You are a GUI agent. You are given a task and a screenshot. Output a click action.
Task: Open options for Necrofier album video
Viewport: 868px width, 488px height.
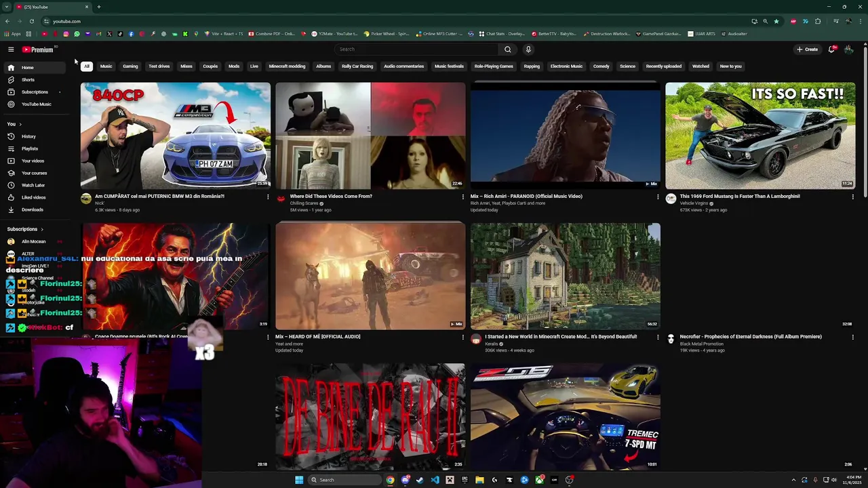(853, 338)
